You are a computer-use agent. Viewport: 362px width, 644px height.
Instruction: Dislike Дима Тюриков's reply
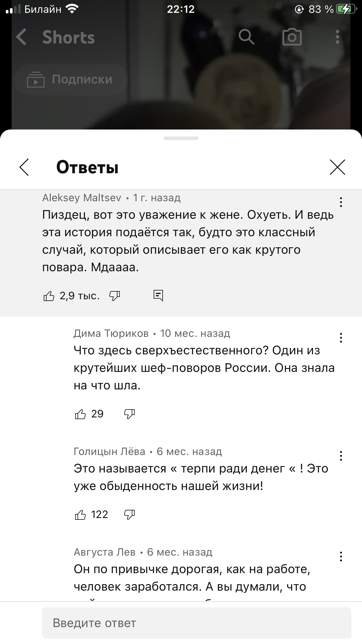pos(129,414)
